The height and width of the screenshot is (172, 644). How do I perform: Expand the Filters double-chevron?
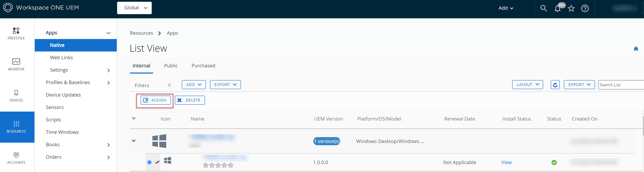(169, 85)
